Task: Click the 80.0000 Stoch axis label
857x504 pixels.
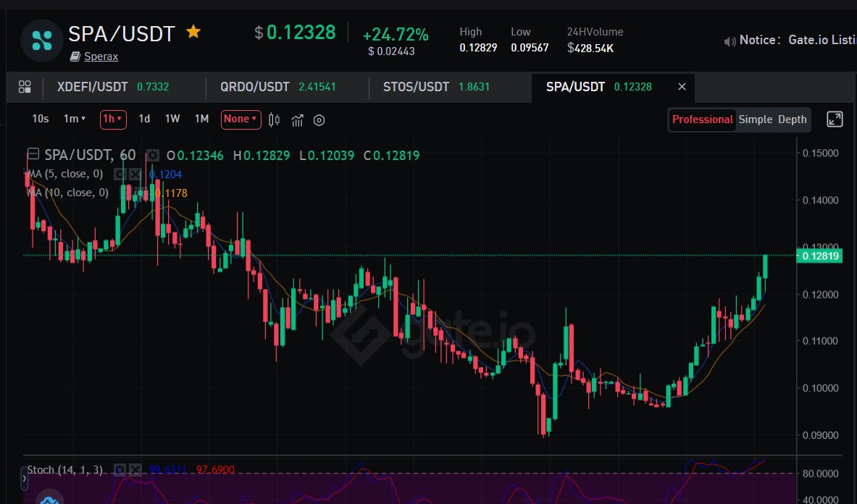Action: point(820,474)
